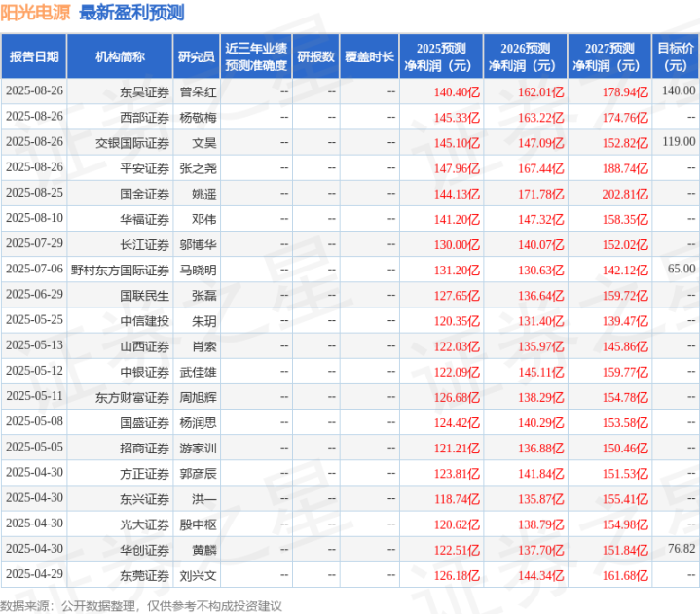This screenshot has height=614, width=700.
Task: Select the 机构简称 column header
Action: [120, 56]
